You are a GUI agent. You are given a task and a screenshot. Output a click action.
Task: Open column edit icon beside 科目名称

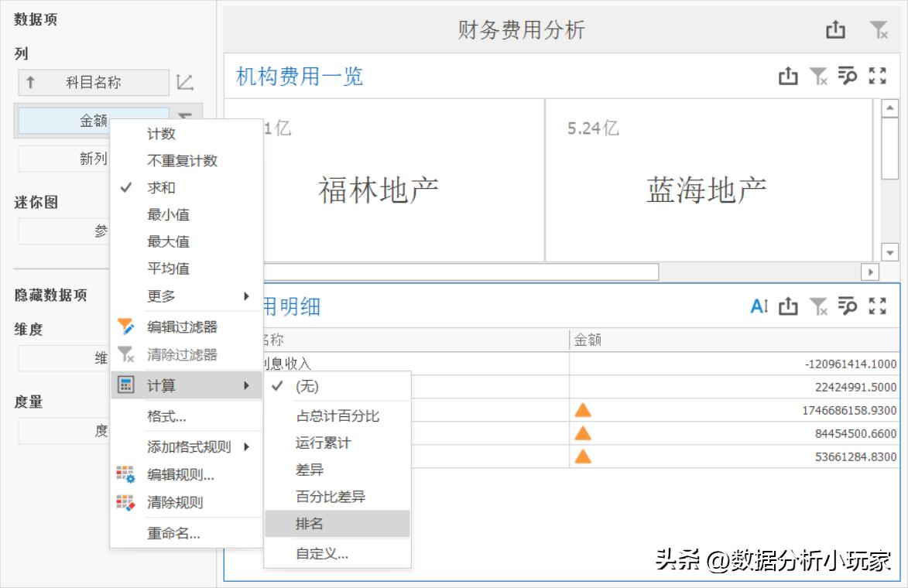coord(183,82)
